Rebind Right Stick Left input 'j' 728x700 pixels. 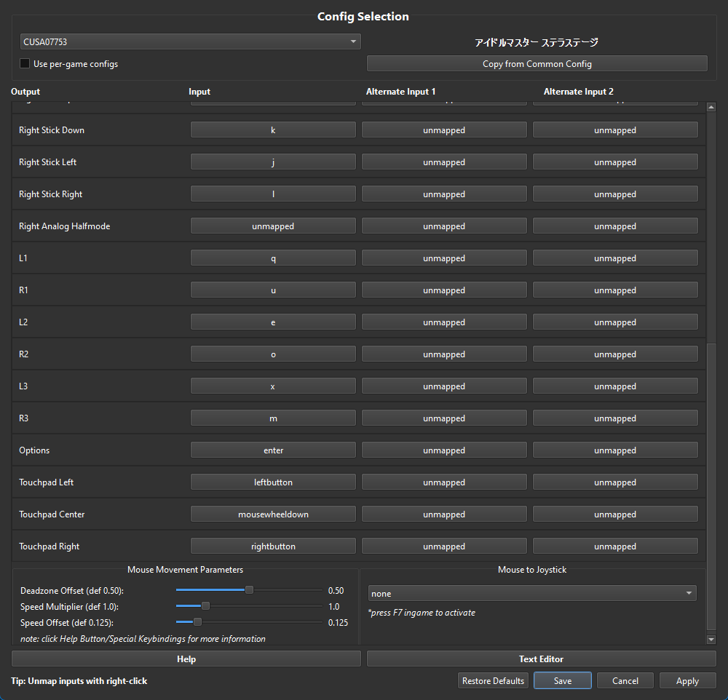point(273,162)
